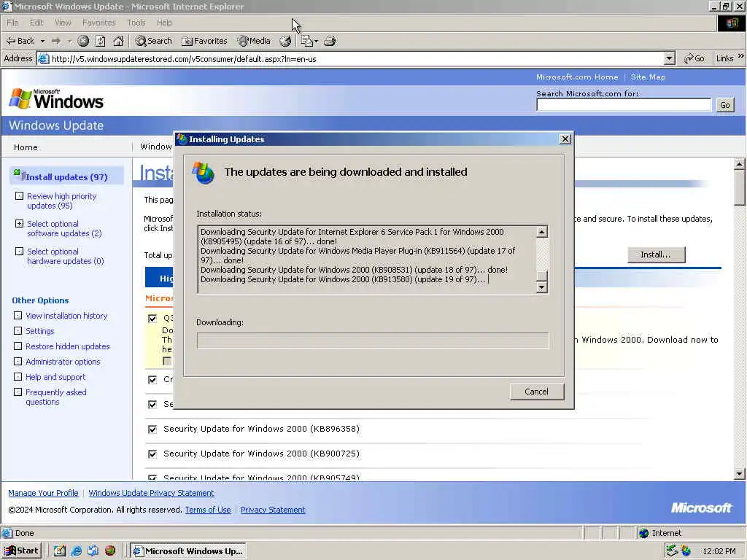This screenshot has height=560, width=747.
Task: Open the Tools menu
Action: (136, 23)
